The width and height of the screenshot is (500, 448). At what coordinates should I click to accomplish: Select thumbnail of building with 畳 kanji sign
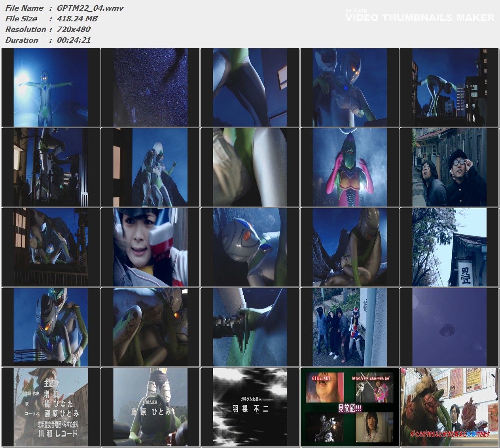coord(449,247)
